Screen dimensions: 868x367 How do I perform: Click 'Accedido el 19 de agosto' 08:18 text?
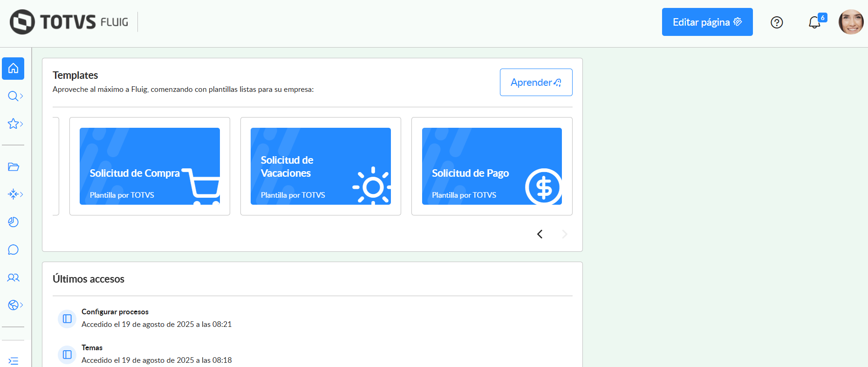pos(157,360)
